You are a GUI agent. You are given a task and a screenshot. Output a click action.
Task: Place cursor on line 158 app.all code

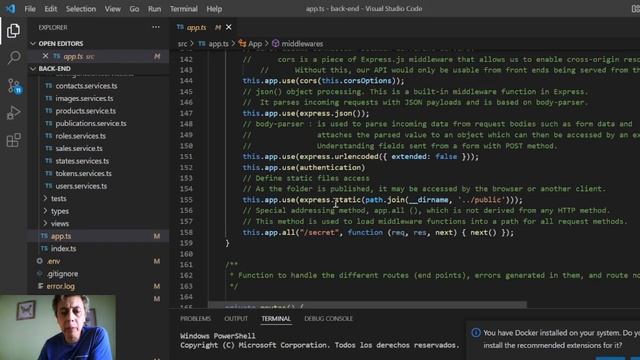click(378, 232)
